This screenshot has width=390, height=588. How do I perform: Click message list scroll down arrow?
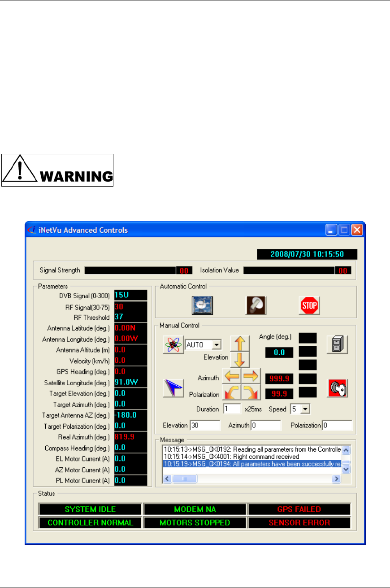pyautogui.click(x=346, y=469)
